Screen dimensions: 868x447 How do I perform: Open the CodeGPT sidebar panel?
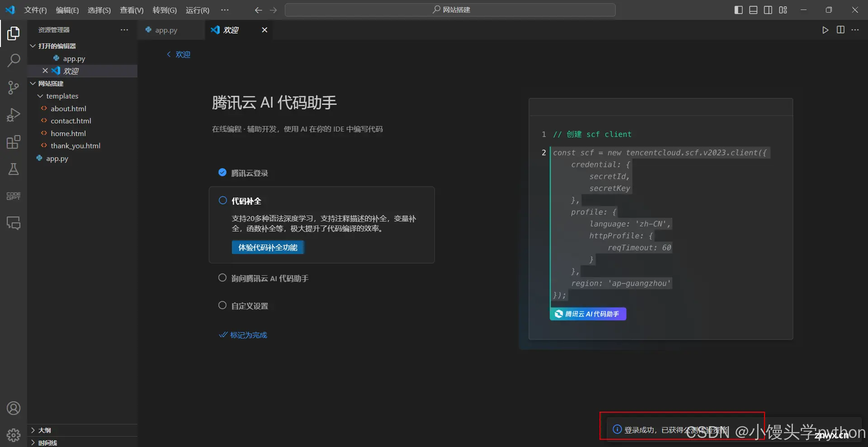click(14, 196)
